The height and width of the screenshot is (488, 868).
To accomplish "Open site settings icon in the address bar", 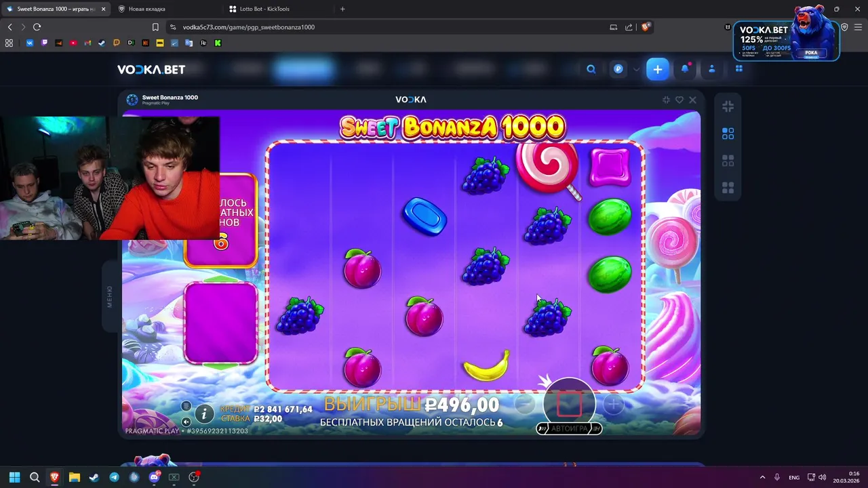I will (173, 27).
